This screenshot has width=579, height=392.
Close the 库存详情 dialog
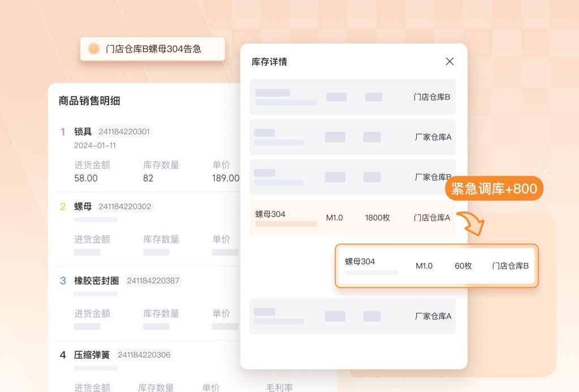coord(450,61)
